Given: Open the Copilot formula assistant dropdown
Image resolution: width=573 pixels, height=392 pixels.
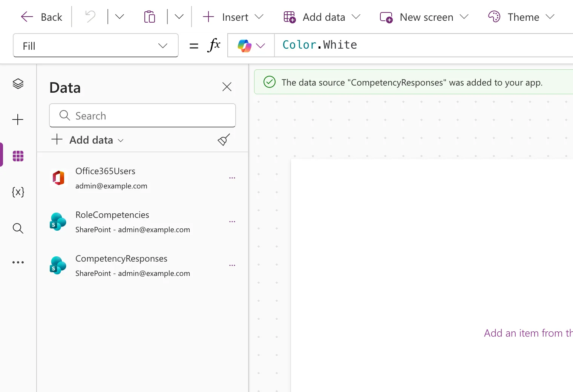Looking at the screenshot, I should 251,46.
